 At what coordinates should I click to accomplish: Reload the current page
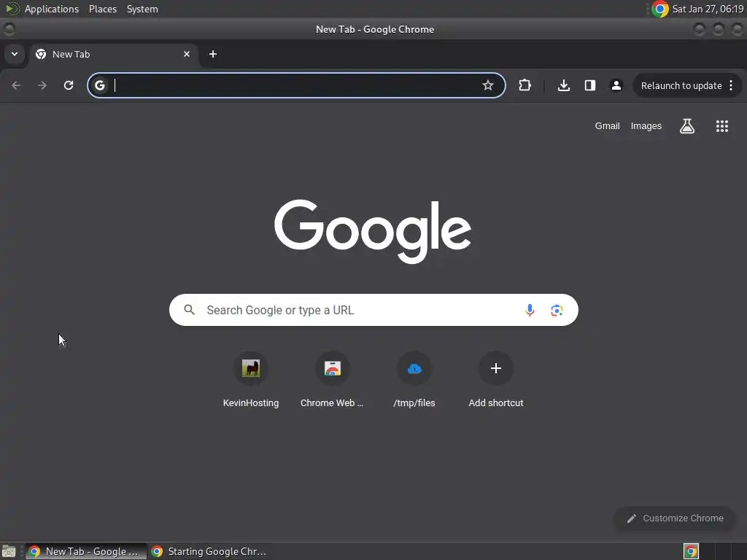[69, 85]
